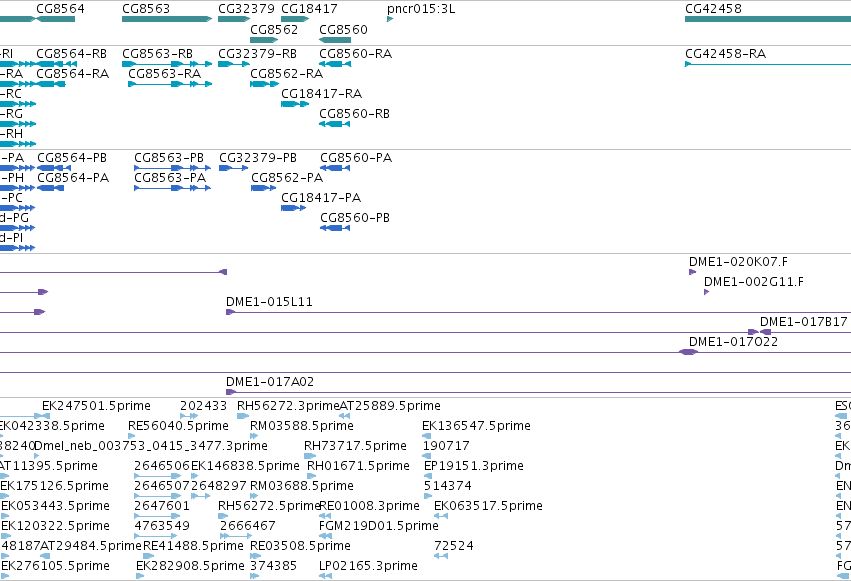Click protein CG18417-PA label

click(x=321, y=197)
